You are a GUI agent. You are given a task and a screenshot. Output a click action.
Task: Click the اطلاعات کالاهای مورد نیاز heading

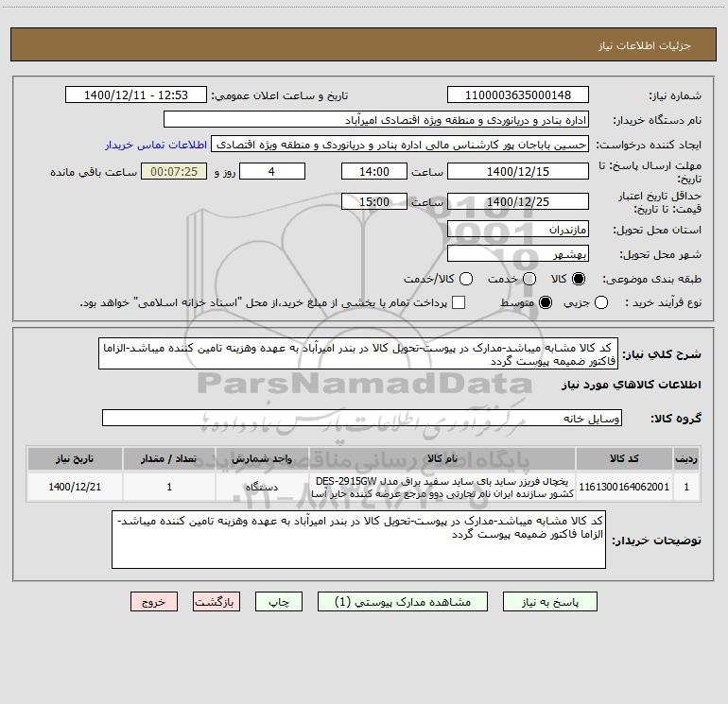point(632,385)
